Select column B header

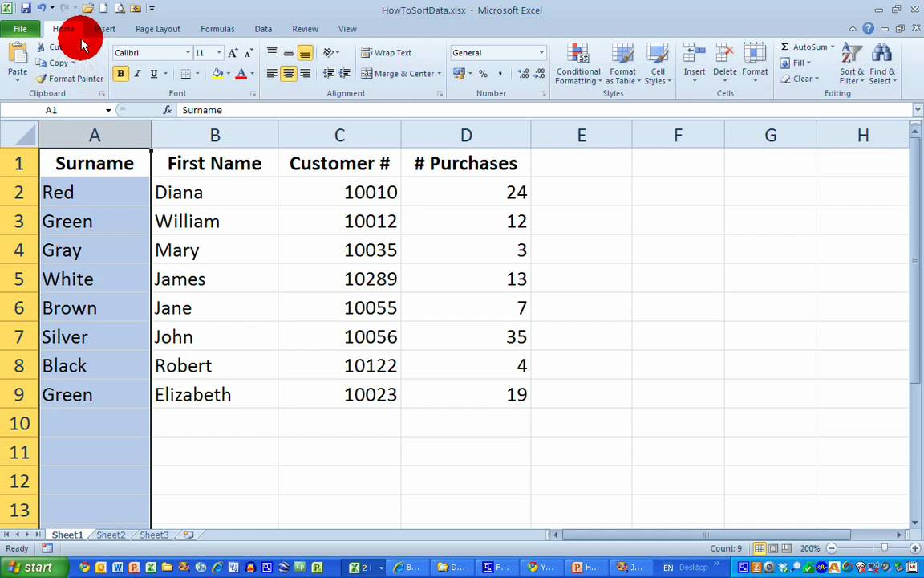[214, 135]
